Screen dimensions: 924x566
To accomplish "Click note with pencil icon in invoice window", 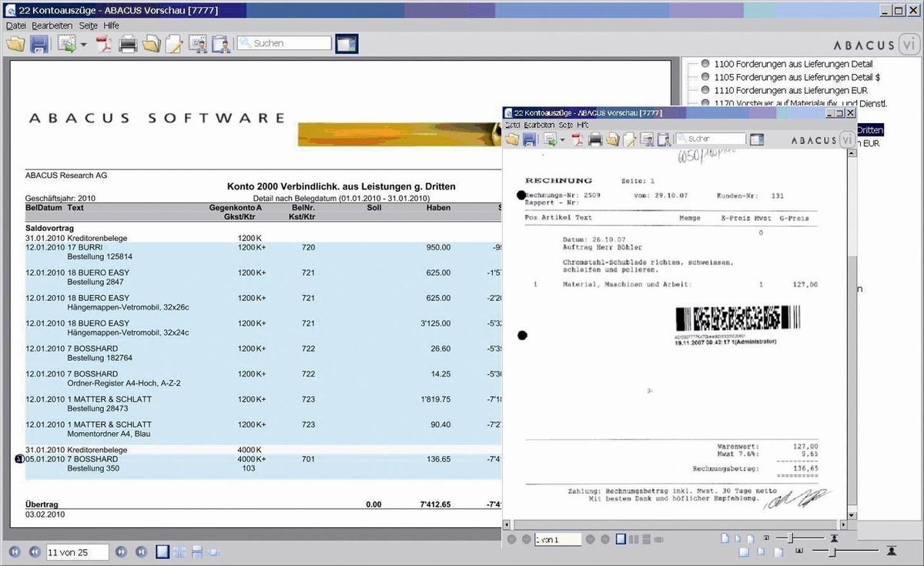I will pyautogui.click(x=630, y=139).
